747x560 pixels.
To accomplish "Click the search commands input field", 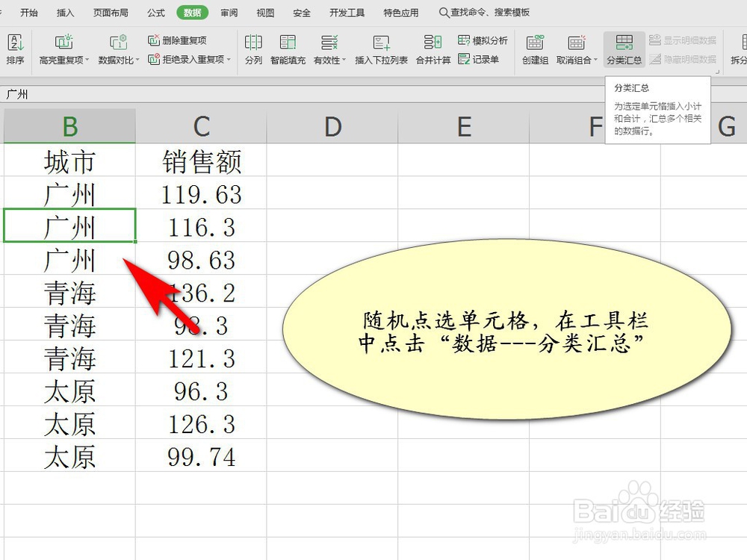I will (x=490, y=13).
